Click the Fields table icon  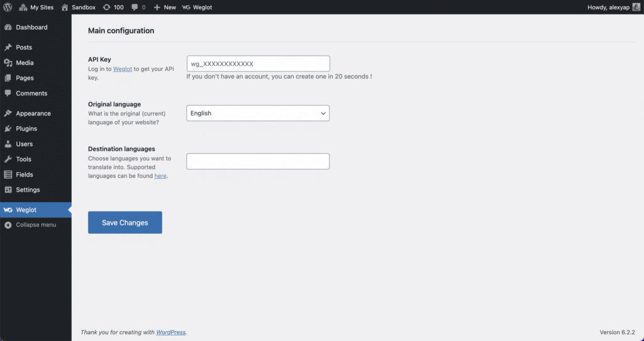click(x=8, y=175)
